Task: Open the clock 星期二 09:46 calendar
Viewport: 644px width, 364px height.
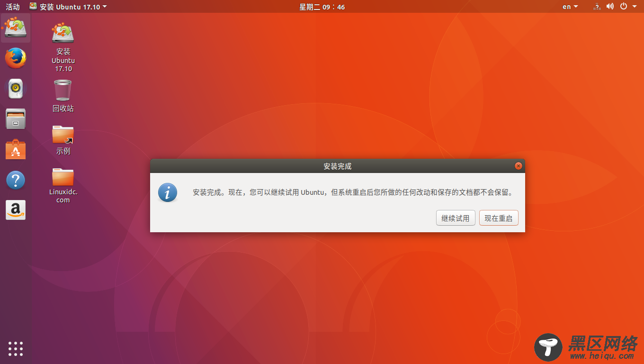Action: (322, 7)
